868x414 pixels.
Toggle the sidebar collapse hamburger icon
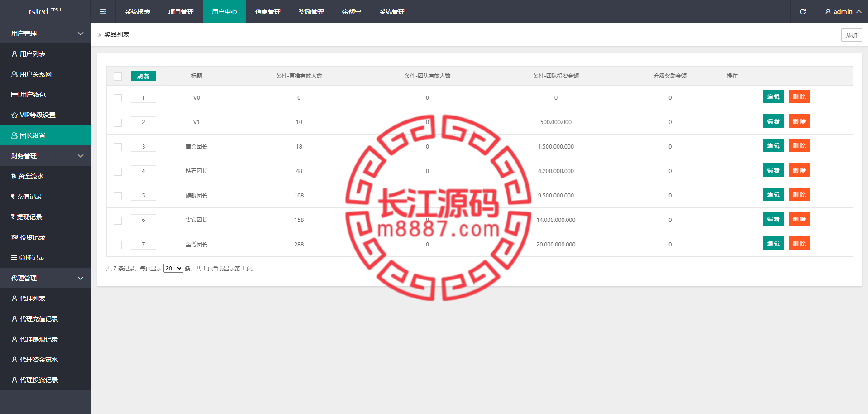[103, 12]
